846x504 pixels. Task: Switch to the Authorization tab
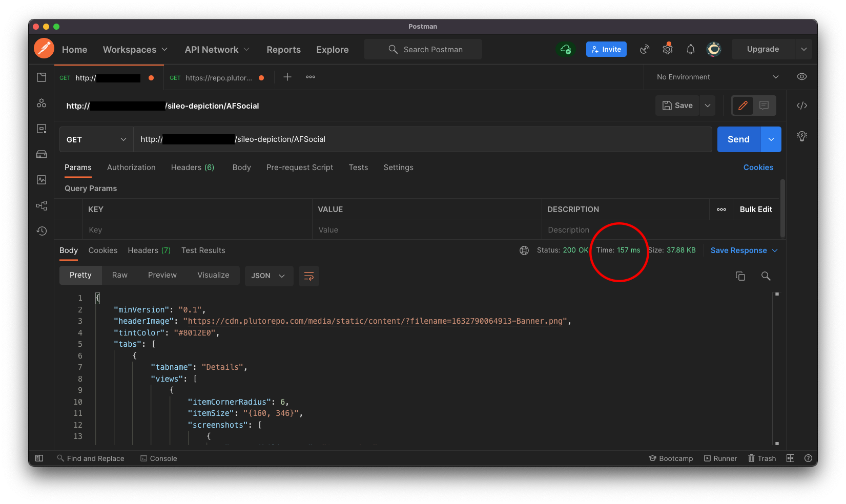click(131, 167)
